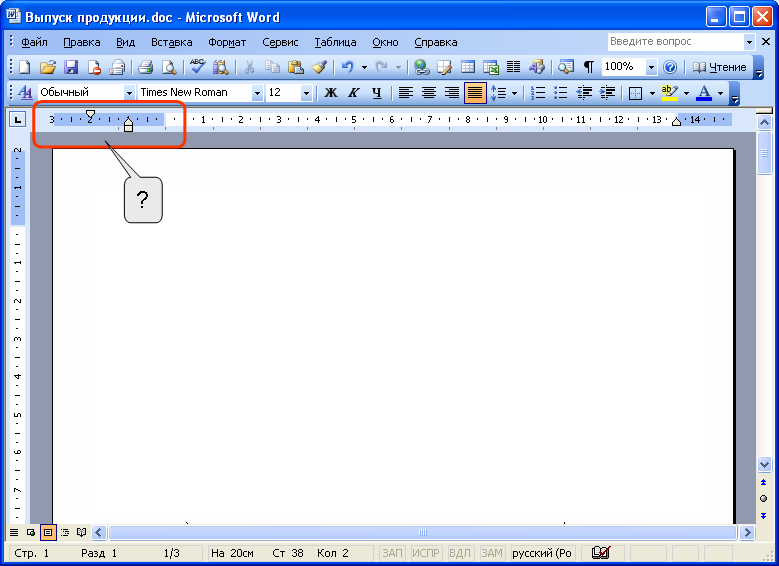Open the Columns button
Image resolution: width=779 pixels, height=566 pixels.
[x=514, y=67]
